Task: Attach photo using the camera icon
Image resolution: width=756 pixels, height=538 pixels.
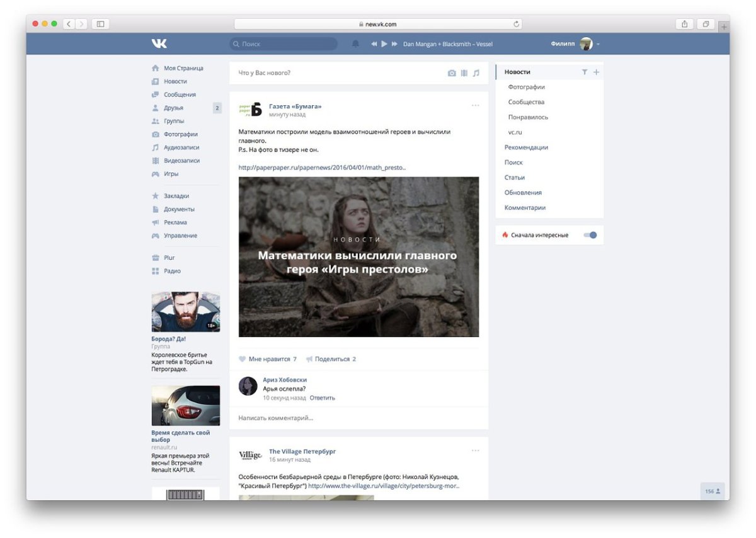Action: coord(452,73)
